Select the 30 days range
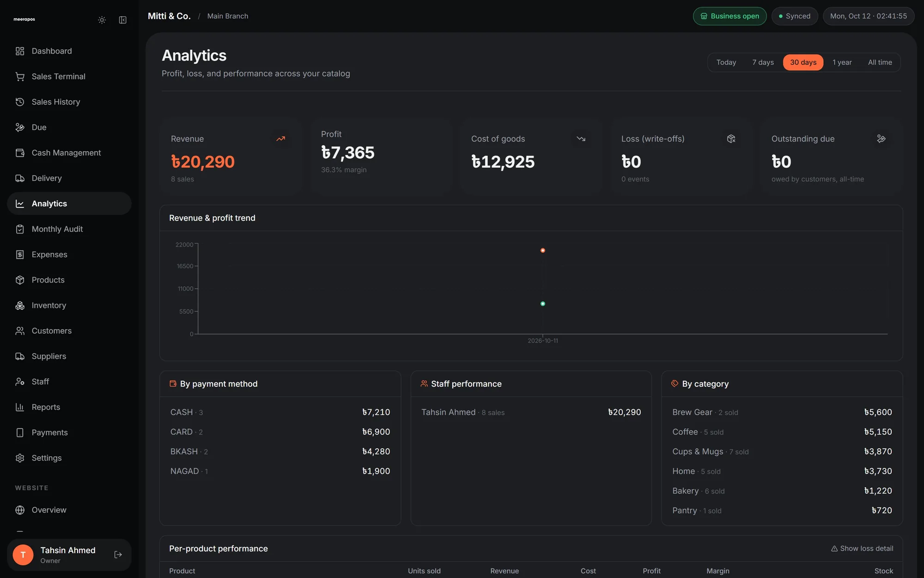The image size is (924, 578). [803, 62]
